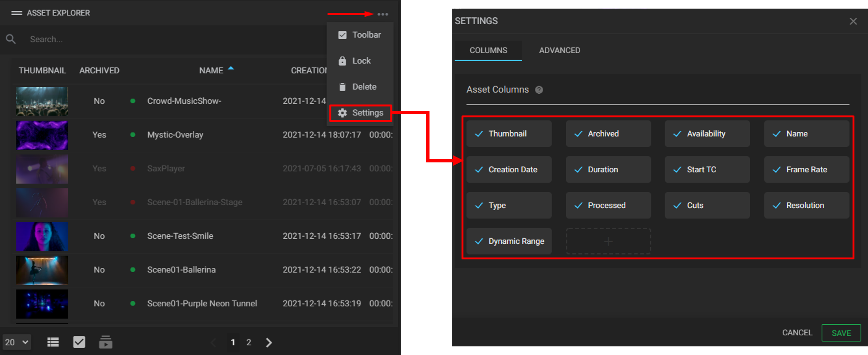Click the multi-select checkbox icon
The image size is (868, 355).
tap(79, 342)
